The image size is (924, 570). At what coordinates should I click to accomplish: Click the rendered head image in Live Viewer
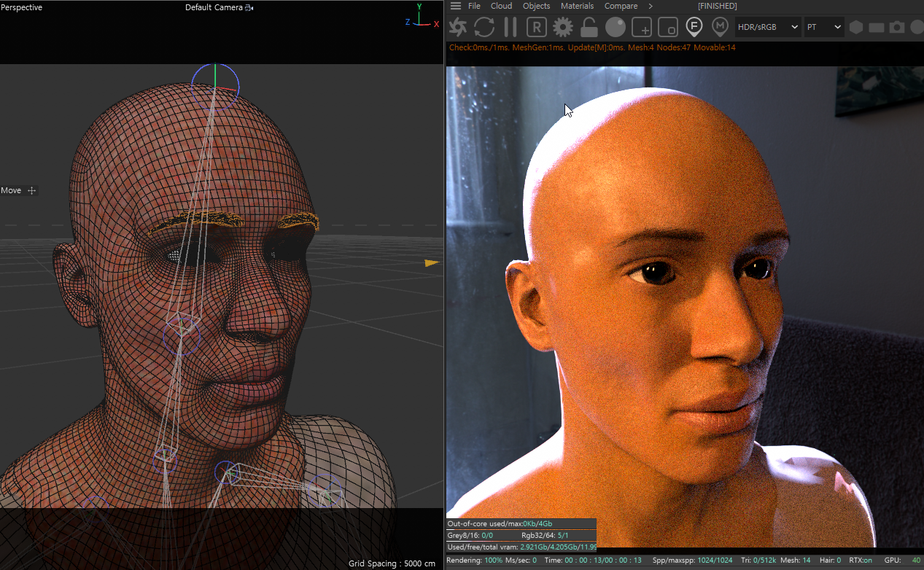tap(684, 306)
